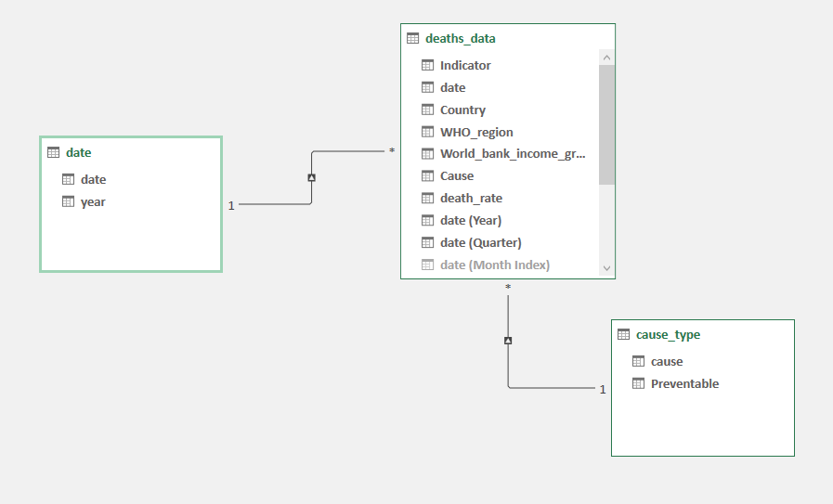
Task: Select the cause field in cause_type table
Action: tap(667, 362)
